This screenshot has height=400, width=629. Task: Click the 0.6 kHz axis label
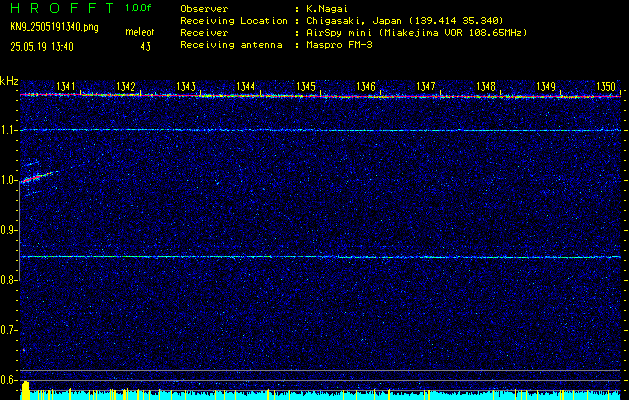click(9, 380)
